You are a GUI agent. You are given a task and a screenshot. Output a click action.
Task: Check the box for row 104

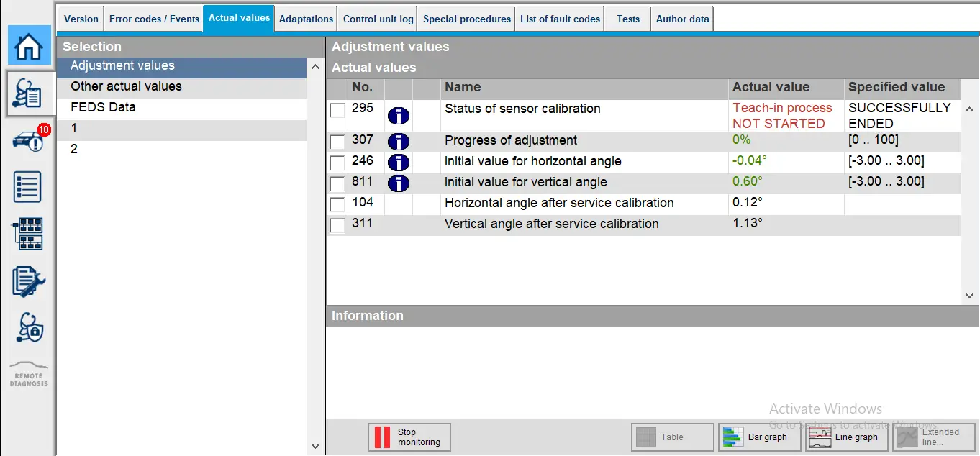coord(337,204)
